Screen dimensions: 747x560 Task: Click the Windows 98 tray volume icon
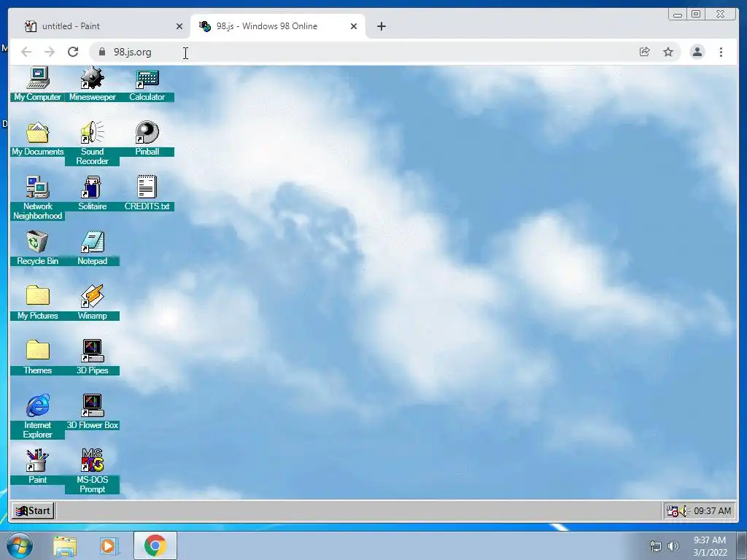pyautogui.click(x=684, y=511)
